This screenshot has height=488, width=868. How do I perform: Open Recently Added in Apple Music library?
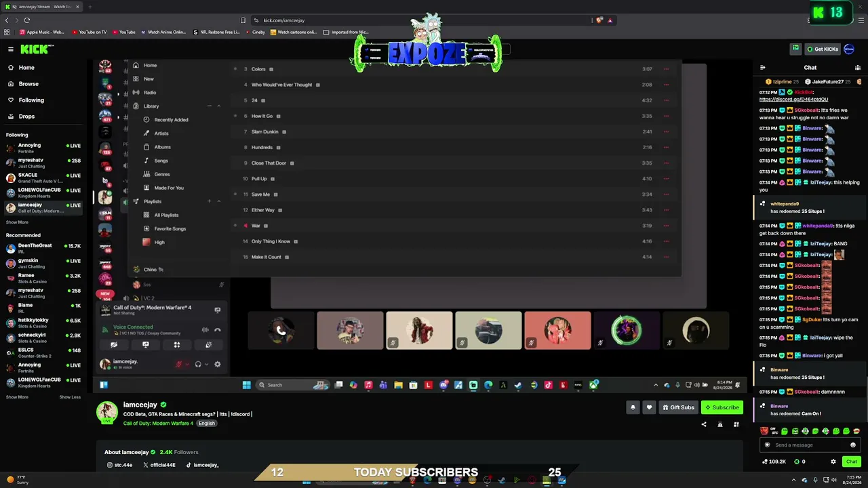click(171, 120)
